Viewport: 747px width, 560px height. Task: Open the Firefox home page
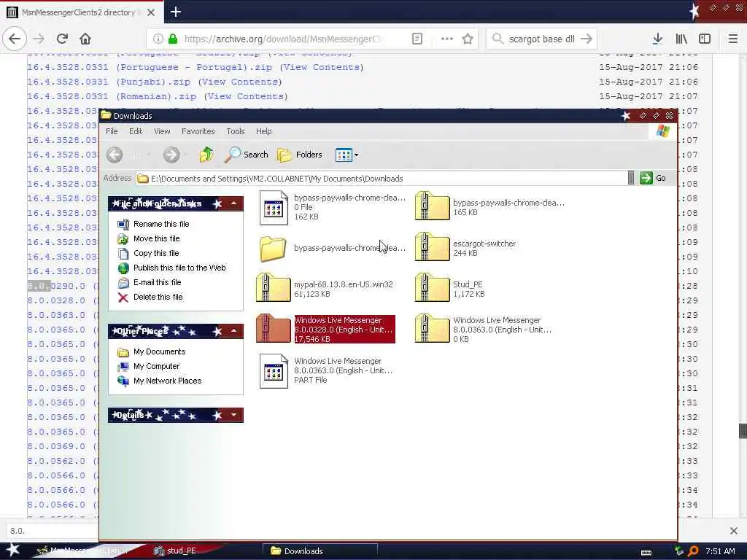pos(85,39)
